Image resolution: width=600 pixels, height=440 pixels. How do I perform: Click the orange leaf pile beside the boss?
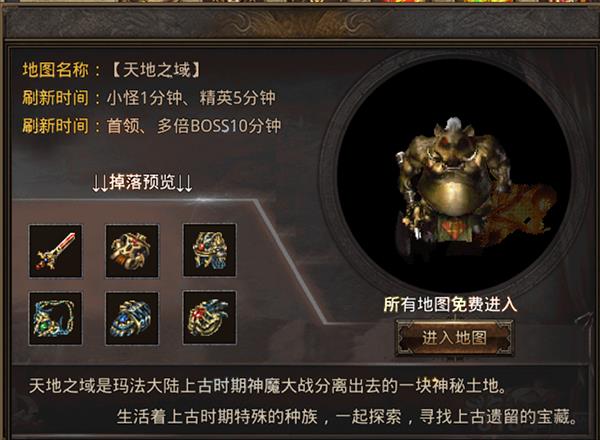point(518,214)
